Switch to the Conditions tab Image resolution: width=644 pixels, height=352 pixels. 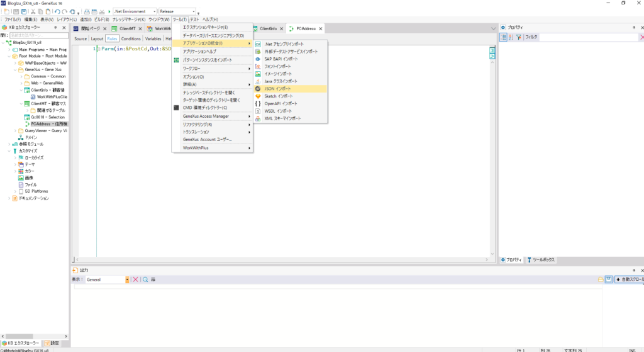(x=131, y=38)
